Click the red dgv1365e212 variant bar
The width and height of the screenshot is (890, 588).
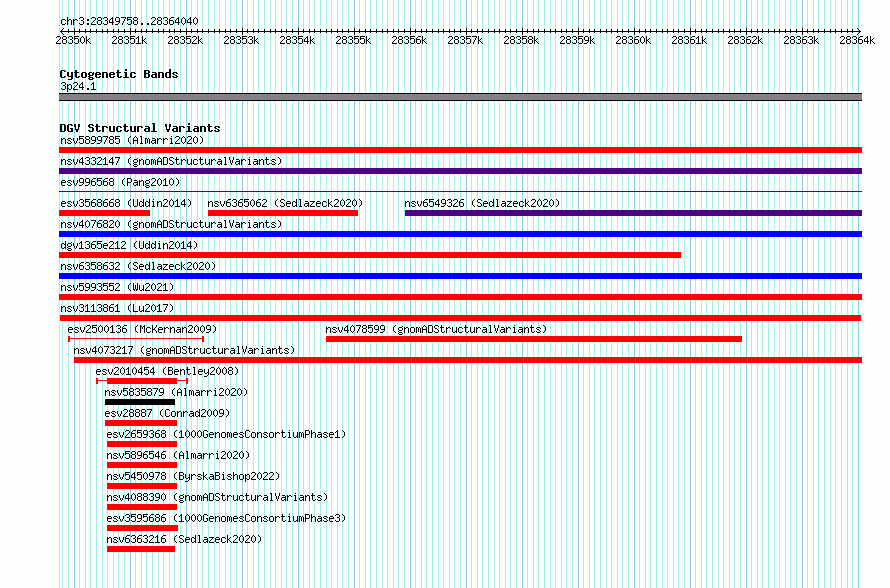click(x=370, y=255)
